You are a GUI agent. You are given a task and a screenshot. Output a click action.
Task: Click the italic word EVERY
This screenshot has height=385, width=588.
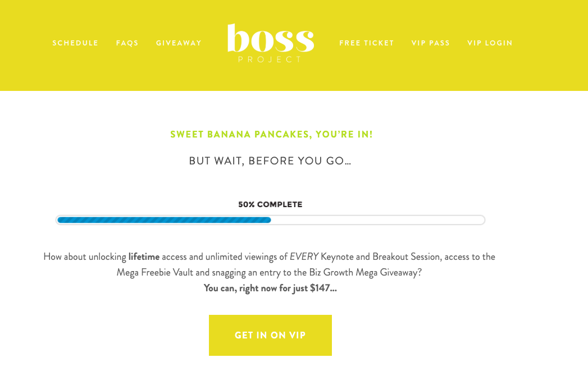[x=304, y=257]
